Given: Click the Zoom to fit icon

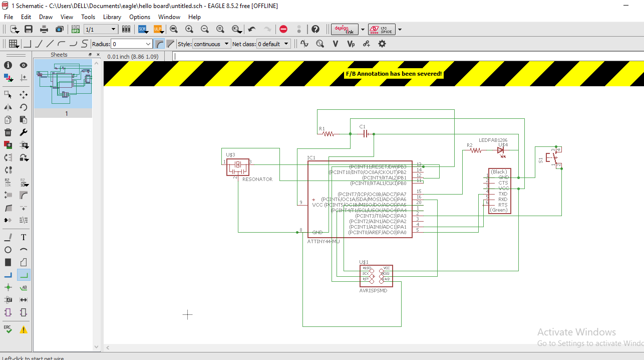Looking at the screenshot, I should 174,30.
